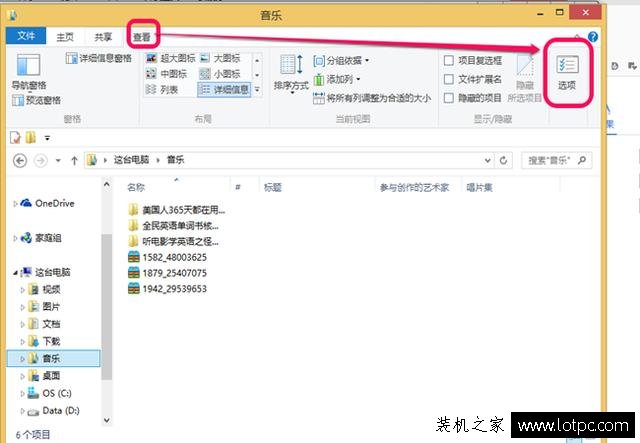Select 详细信息 details layout

pyautogui.click(x=224, y=89)
